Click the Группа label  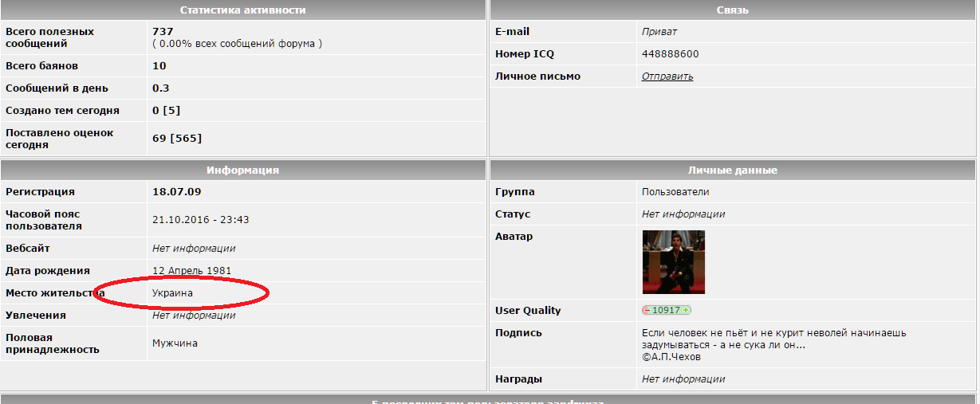pyautogui.click(x=515, y=192)
